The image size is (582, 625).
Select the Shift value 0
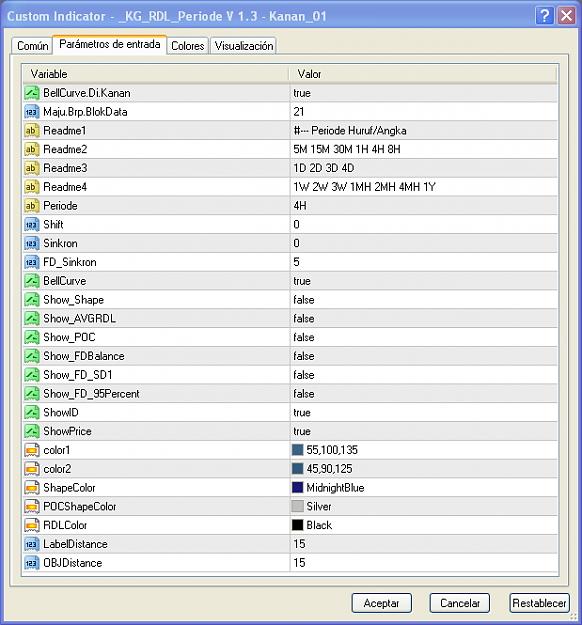pyautogui.click(x=296, y=224)
